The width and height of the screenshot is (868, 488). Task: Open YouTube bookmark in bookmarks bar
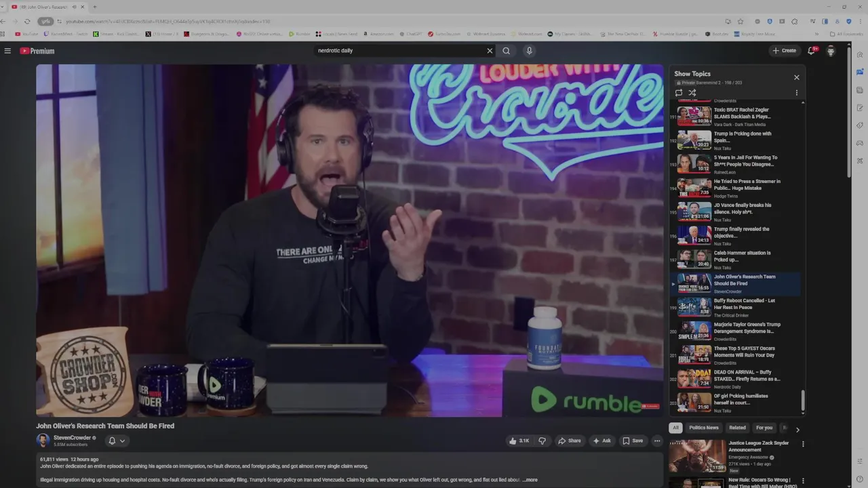click(26, 34)
